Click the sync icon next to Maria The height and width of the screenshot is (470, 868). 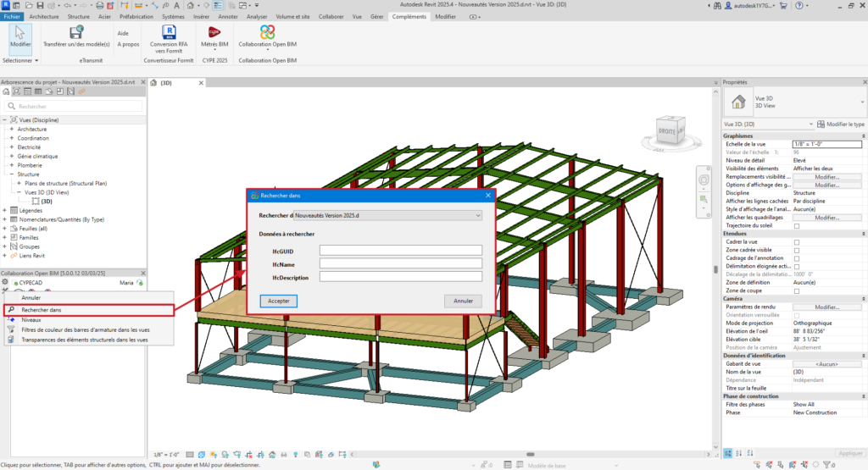(140, 283)
